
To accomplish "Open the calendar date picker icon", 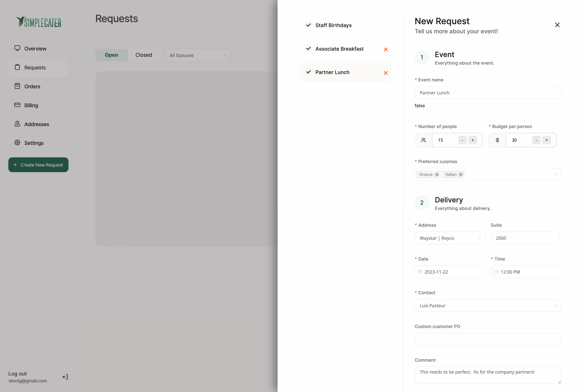I will tap(420, 272).
